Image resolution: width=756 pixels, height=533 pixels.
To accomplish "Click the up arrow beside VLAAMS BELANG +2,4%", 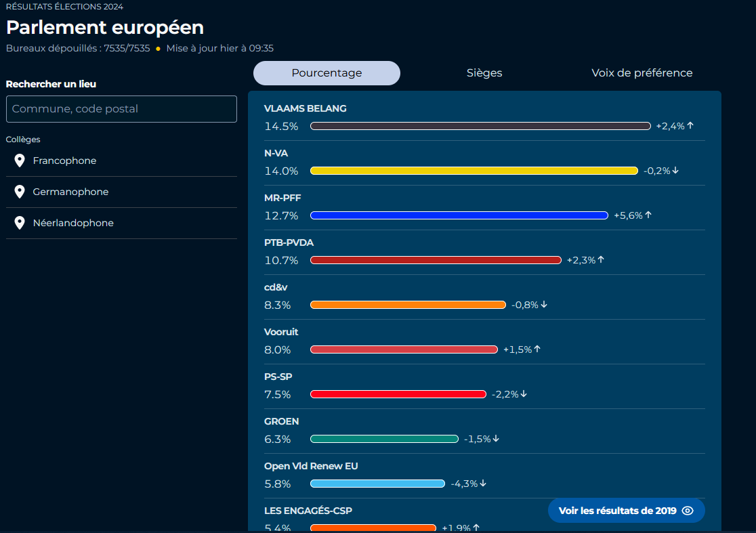I will pos(690,125).
